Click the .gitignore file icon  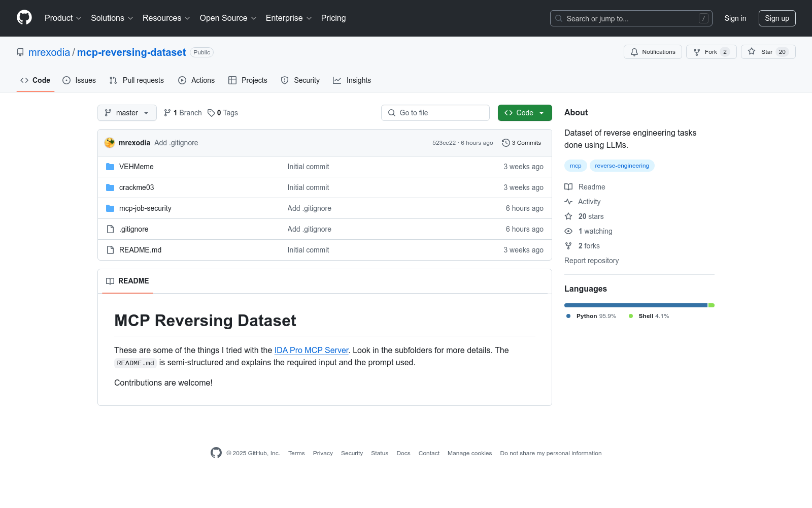[110, 229]
